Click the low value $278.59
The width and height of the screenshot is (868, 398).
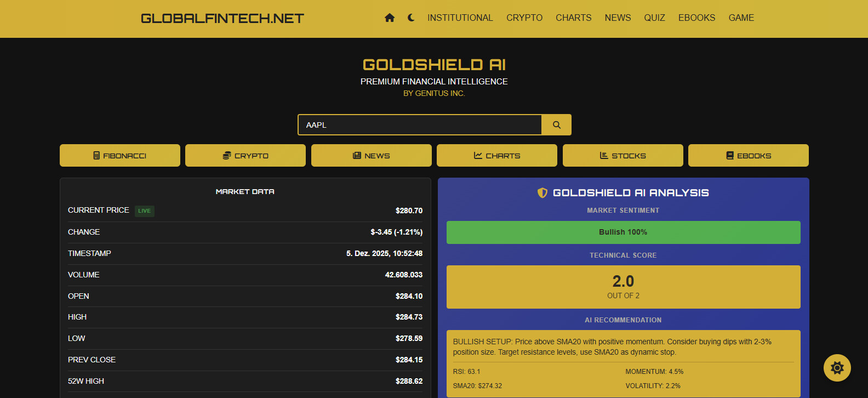pyautogui.click(x=409, y=338)
